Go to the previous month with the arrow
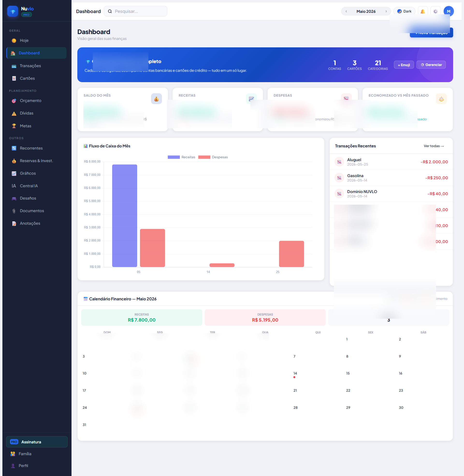 tap(346, 11)
